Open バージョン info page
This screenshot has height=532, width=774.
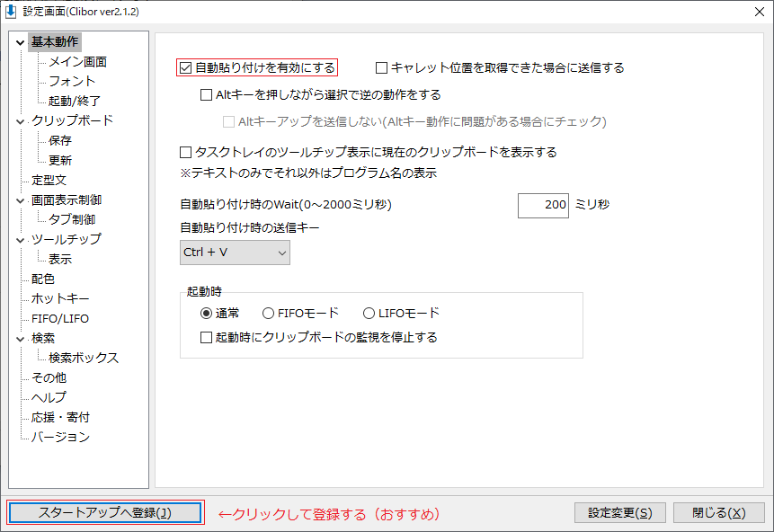click(x=60, y=437)
